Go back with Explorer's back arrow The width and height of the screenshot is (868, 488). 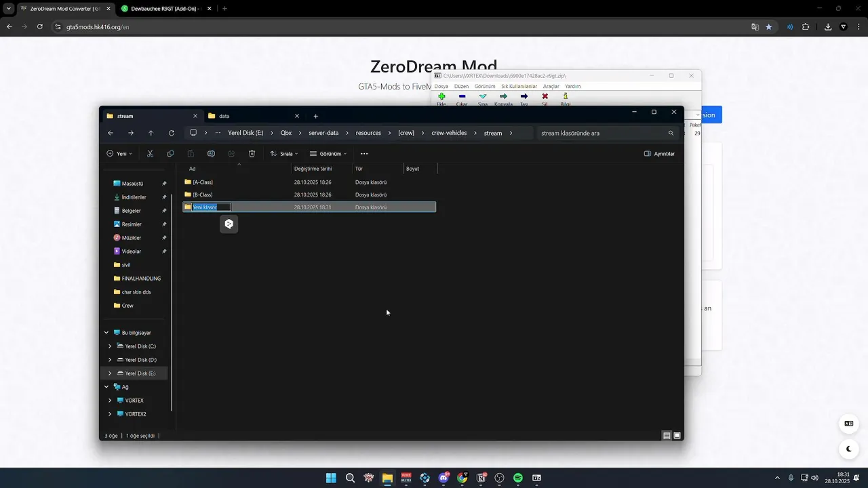111,133
